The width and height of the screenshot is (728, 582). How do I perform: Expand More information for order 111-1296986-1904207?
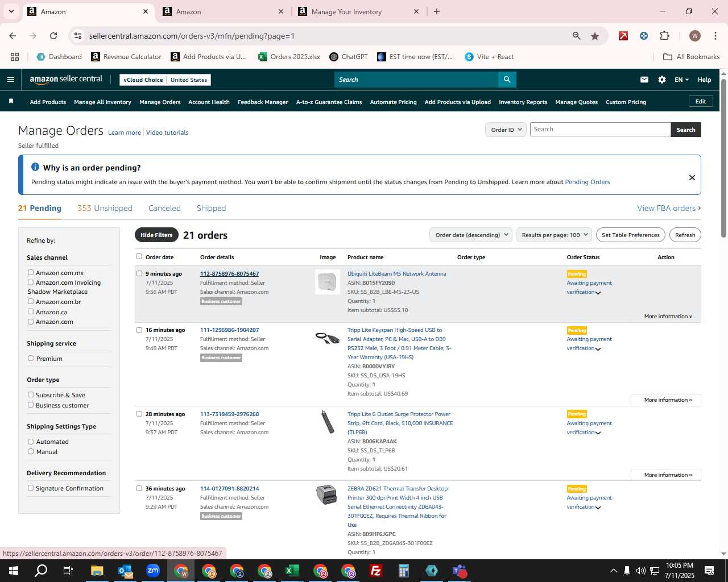[666, 400]
